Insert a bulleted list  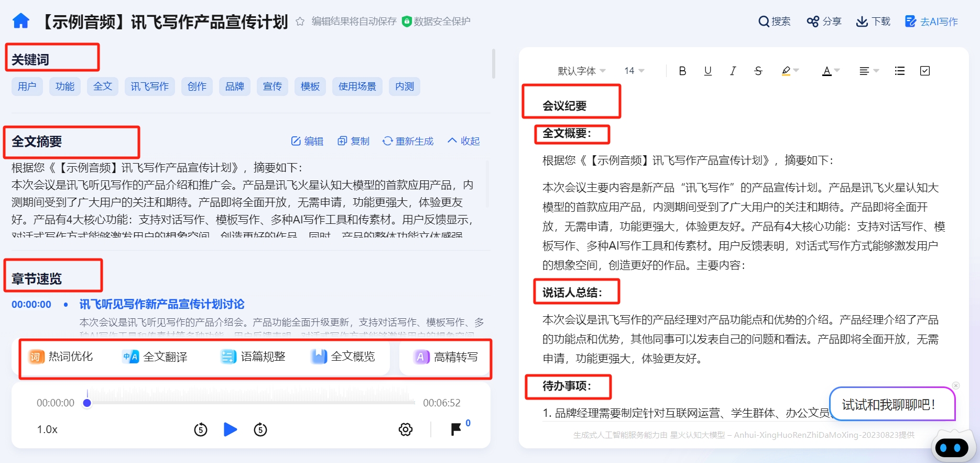click(x=900, y=71)
